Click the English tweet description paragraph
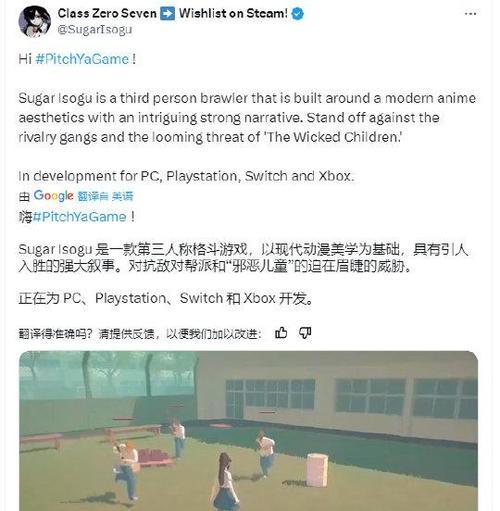 pyautogui.click(x=247, y=118)
